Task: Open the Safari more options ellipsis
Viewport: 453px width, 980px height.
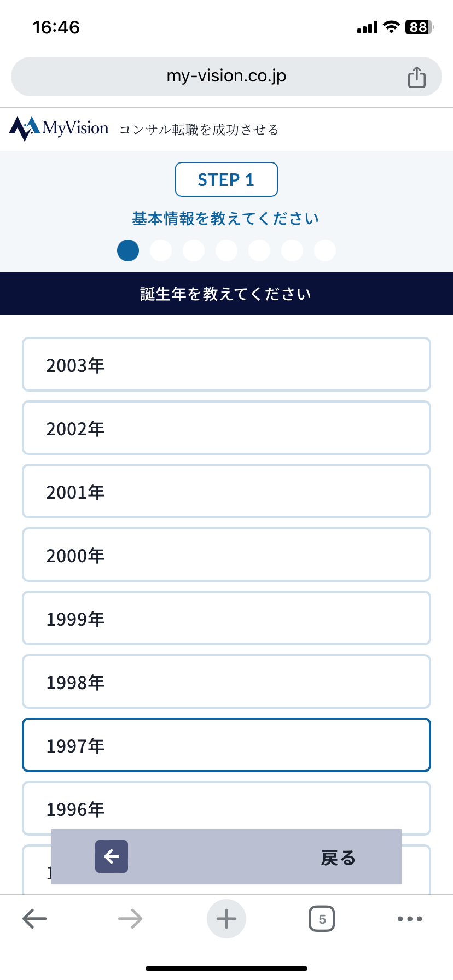Action: tap(409, 918)
